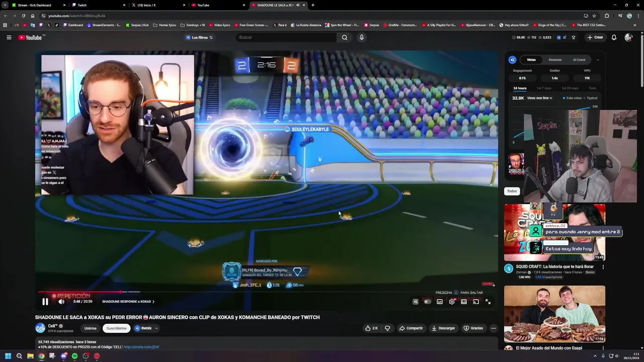The height and width of the screenshot is (362, 644).
Task: Open taskbar search
Action: [x=19, y=356]
